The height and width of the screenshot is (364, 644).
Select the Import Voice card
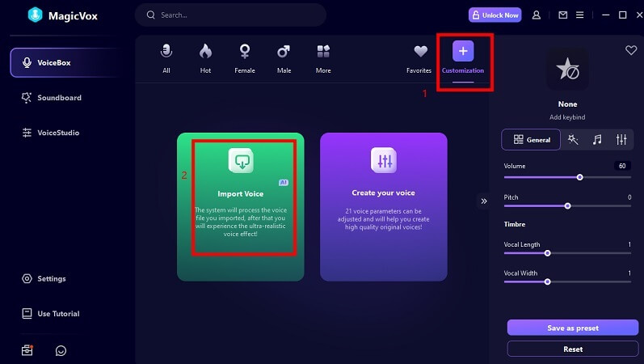241,206
